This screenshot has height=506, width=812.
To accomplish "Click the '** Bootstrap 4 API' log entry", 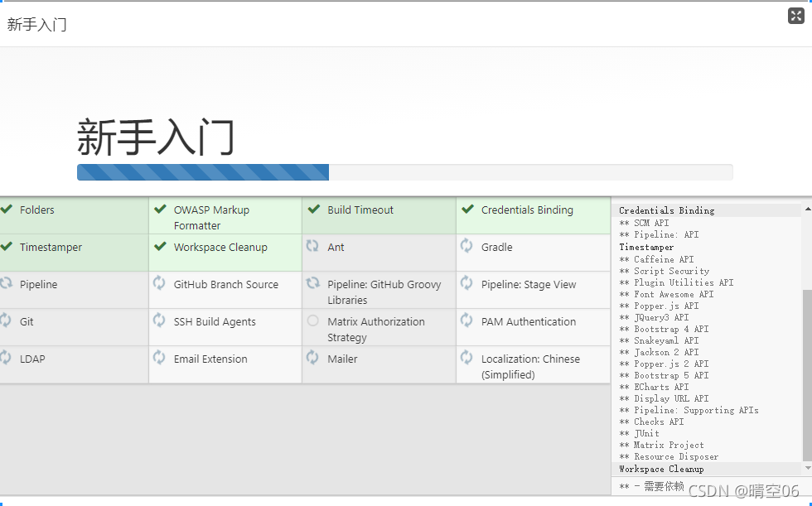I will 664,329.
